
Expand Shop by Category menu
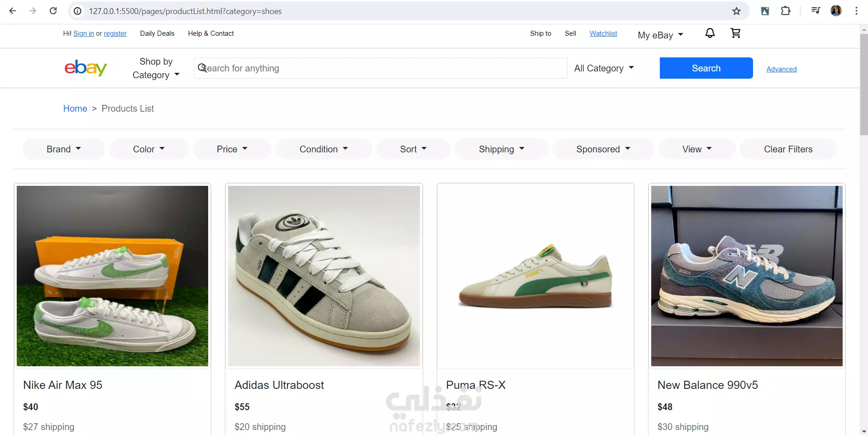click(156, 68)
